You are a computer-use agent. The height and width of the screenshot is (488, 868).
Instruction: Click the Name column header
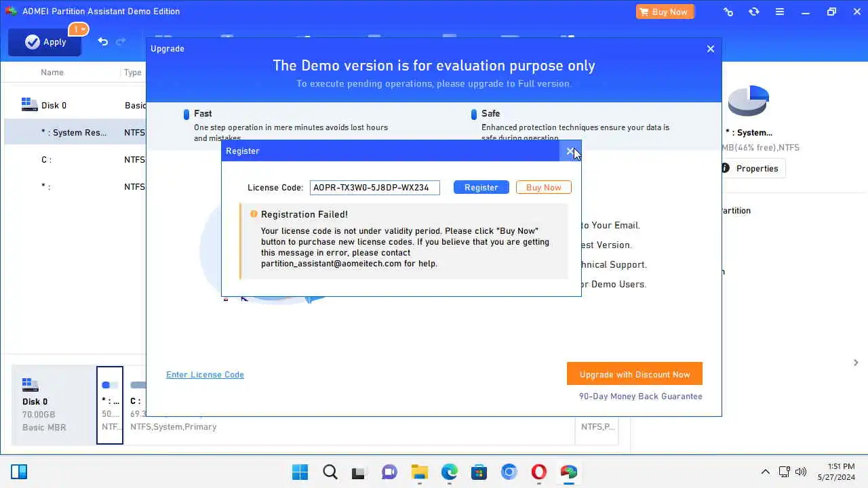[52, 73]
